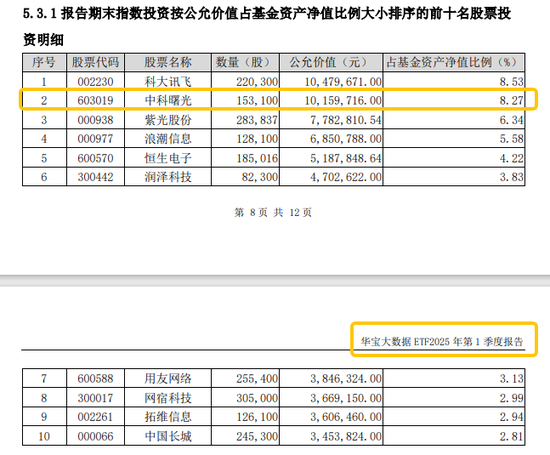550x455 pixels.
Task: Click fair value 3,669,150.00
Action: click(346, 398)
